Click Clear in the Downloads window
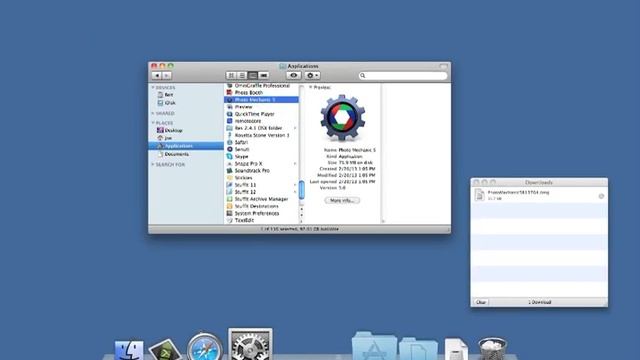This screenshot has height=360, width=640. coord(481,302)
